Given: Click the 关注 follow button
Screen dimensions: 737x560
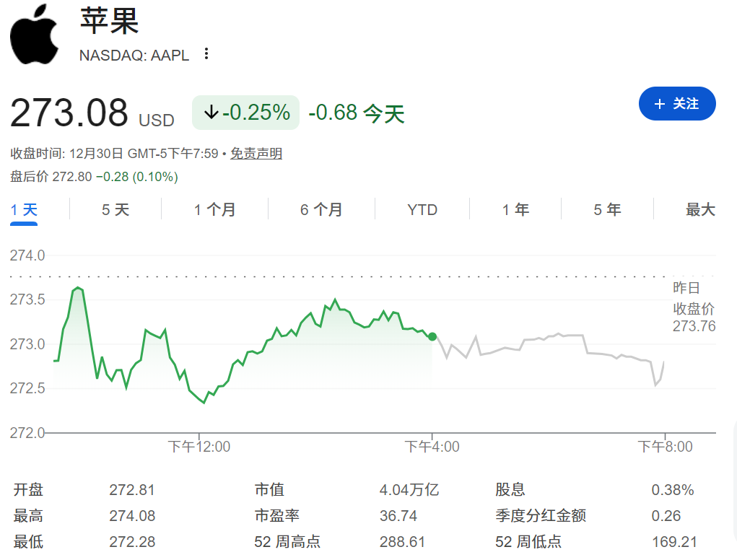Looking at the screenshot, I should [677, 103].
